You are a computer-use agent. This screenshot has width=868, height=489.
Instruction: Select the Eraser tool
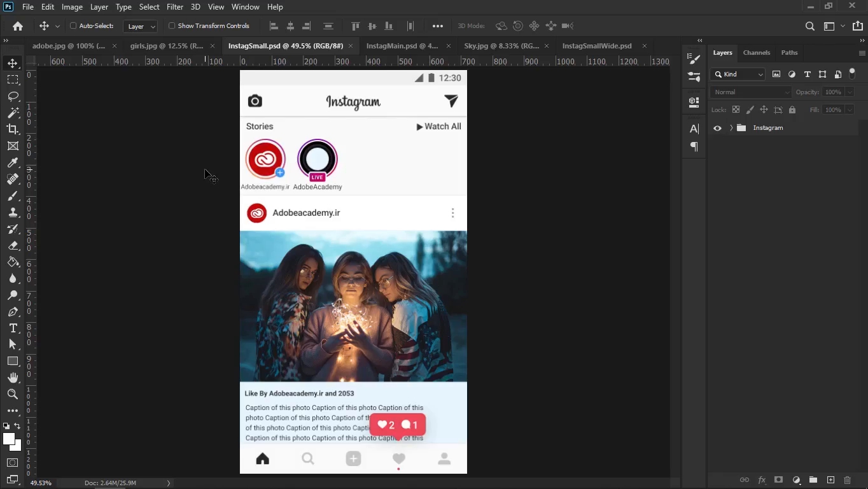point(13,246)
